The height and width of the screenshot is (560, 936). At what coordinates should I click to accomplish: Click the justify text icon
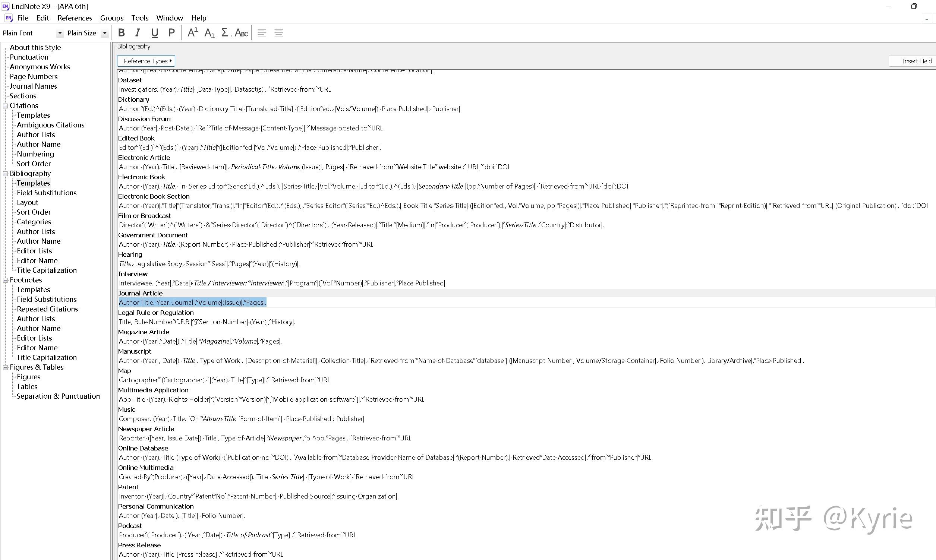click(278, 33)
